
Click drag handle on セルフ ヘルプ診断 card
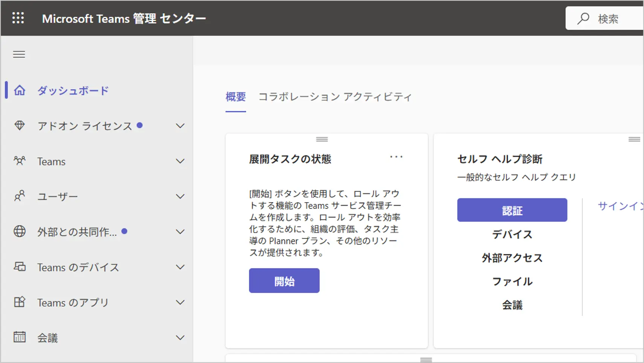634,139
